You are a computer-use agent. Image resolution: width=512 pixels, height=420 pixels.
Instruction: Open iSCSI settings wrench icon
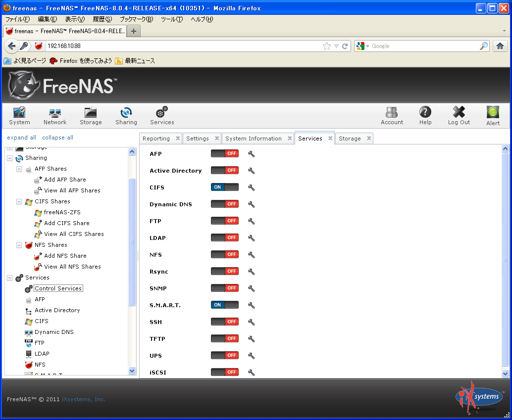click(x=251, y=373)
